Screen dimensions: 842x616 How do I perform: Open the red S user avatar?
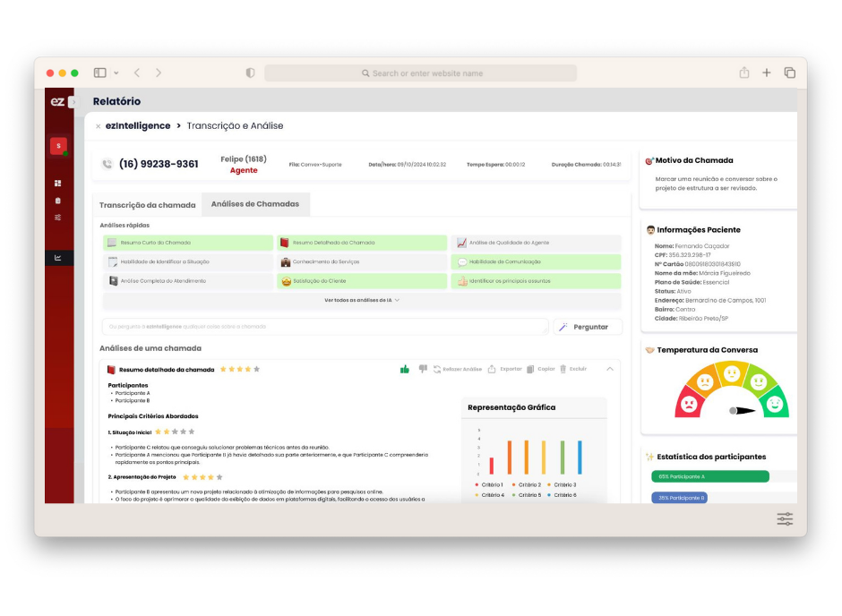[58, 146]
